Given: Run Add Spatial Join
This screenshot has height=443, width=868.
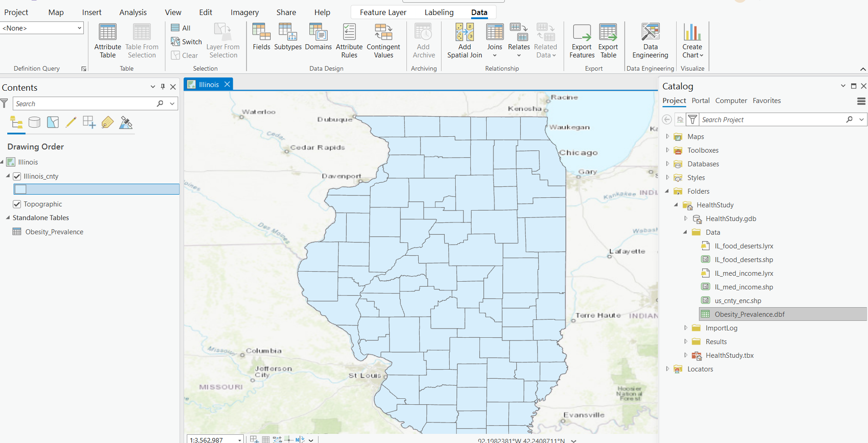Looking at the screenshot, I should pyautogui.click(x=464, y=40).
